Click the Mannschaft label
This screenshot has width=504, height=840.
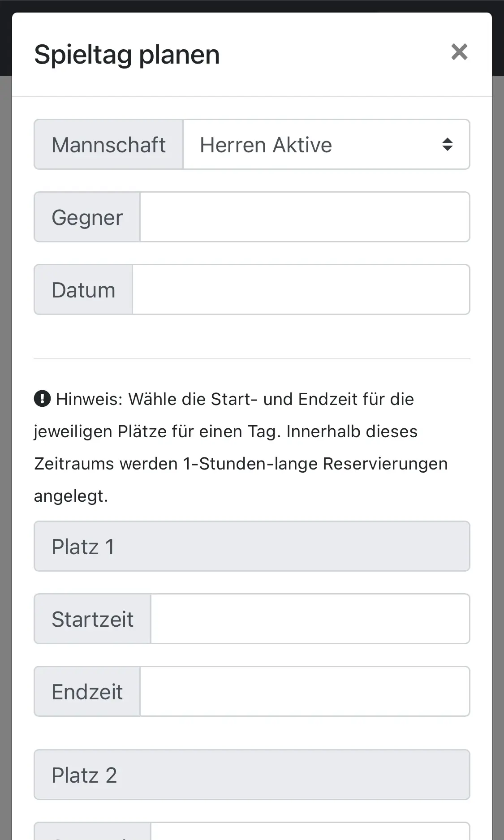108,145
